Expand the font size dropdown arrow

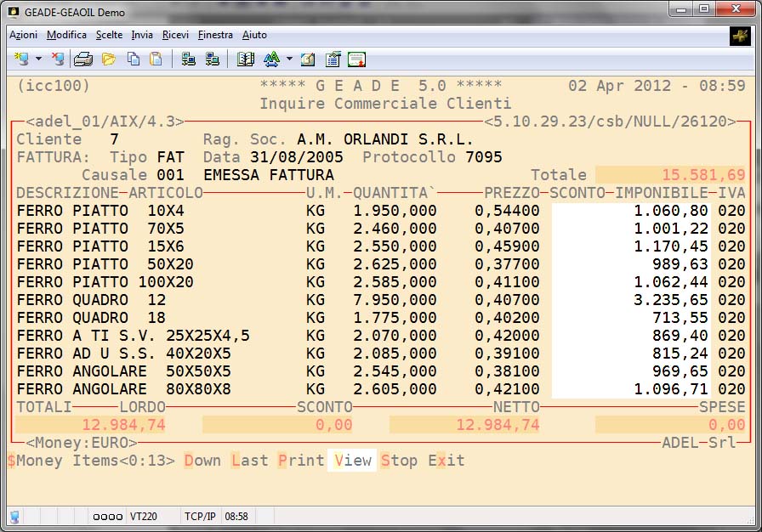pyautogui.click(x=289, y=59)
